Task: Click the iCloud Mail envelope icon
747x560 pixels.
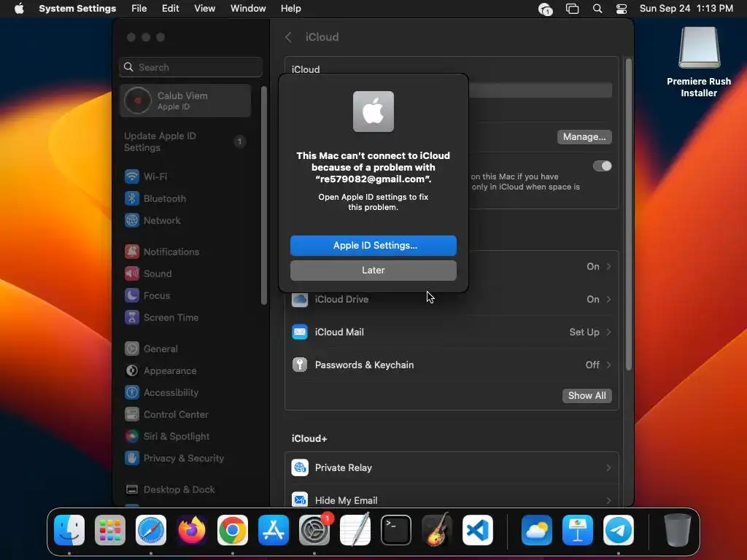Action: coord(300,332)
